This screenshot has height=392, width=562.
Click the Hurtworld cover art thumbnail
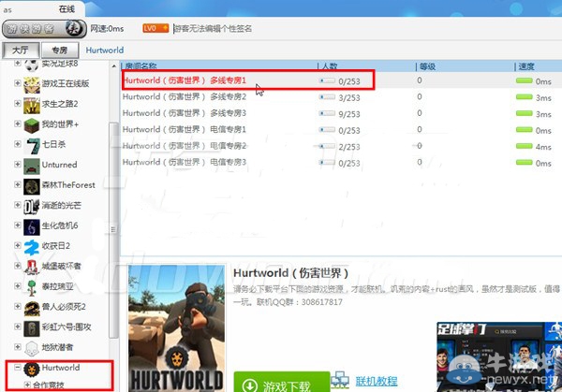pyautogui.click(x=176, y=327)
